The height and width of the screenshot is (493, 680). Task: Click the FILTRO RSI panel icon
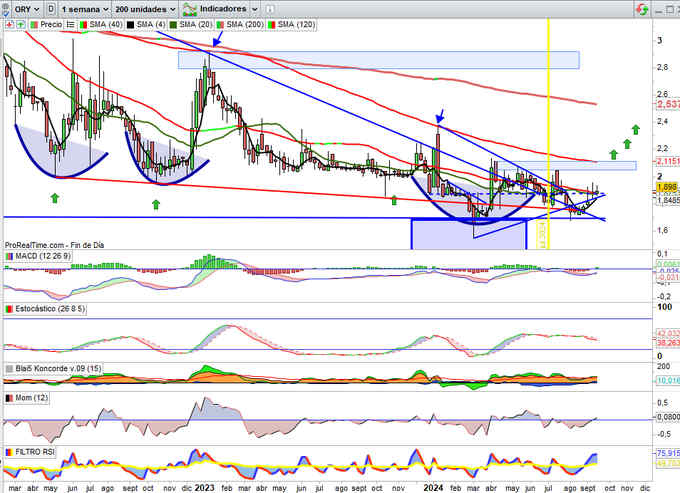[9, 452]
